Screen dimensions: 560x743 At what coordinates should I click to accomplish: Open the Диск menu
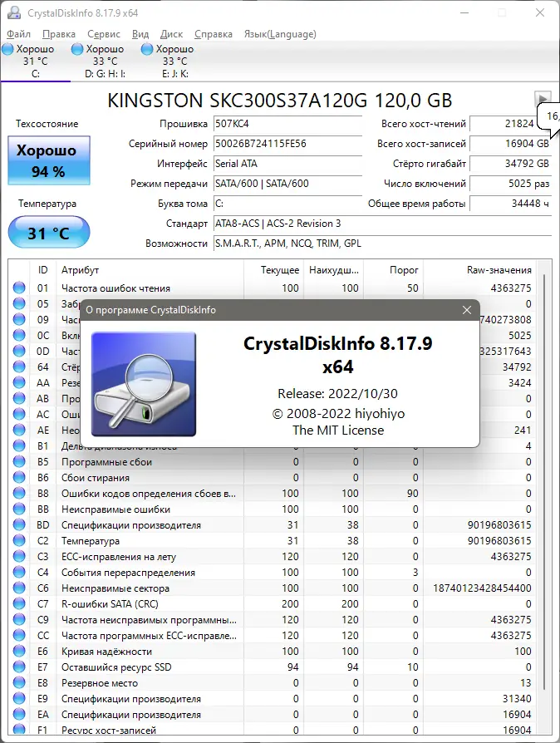tap(171, 34)
